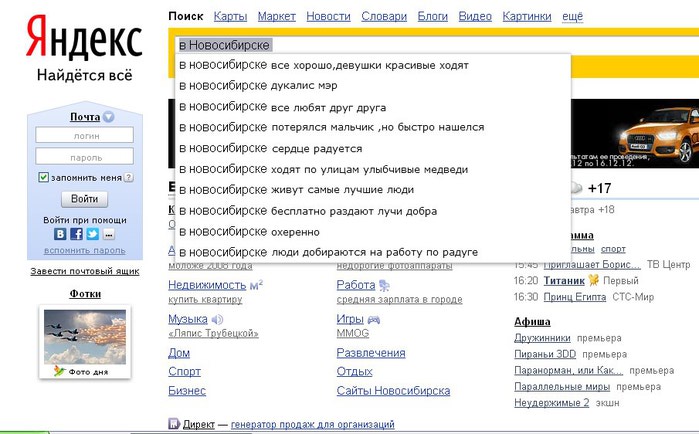Click the search field with в Новосибирске
The width and height of the screenshot is (699, 434).
coord(437,45)
